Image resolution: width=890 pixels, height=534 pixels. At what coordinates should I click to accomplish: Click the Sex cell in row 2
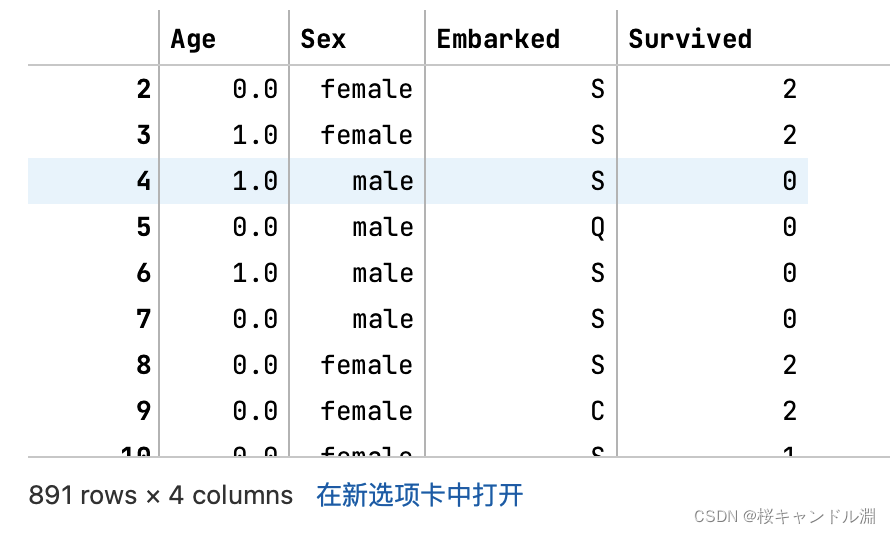click(x=366, y=89)
